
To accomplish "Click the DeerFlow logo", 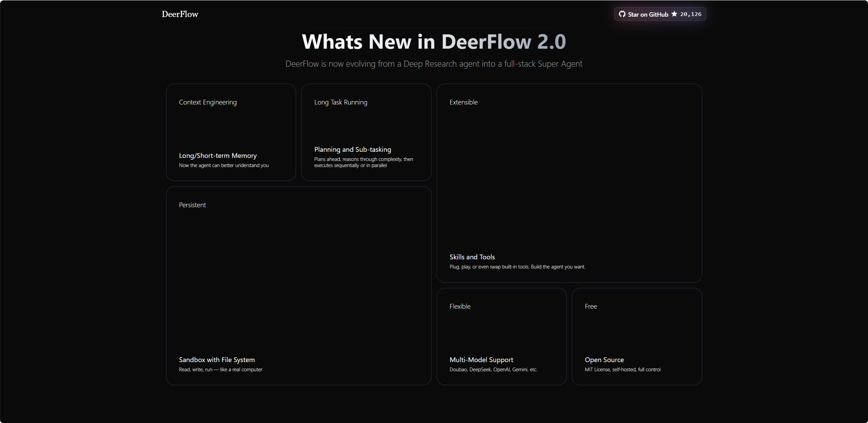I will point(180,14).
